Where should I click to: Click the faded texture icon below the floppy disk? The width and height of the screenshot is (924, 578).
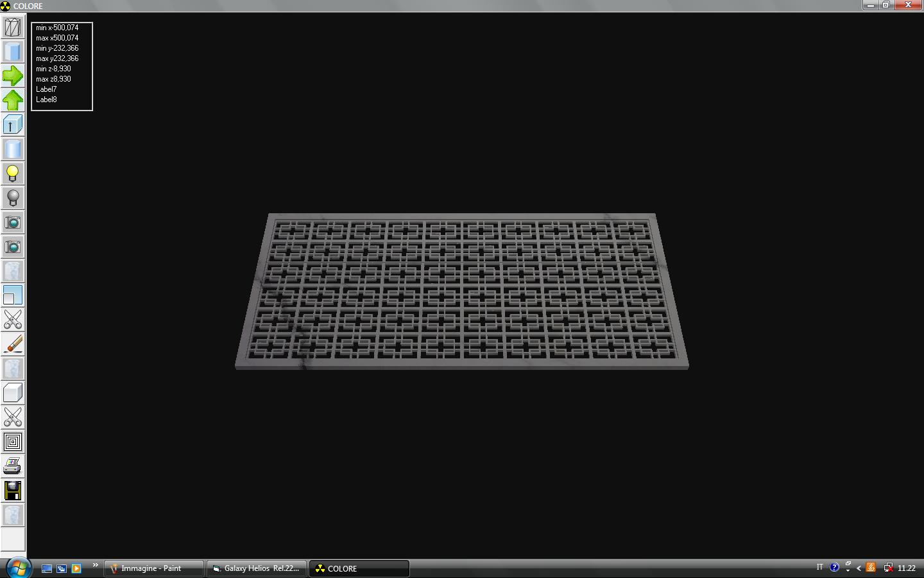click(13, 515)
